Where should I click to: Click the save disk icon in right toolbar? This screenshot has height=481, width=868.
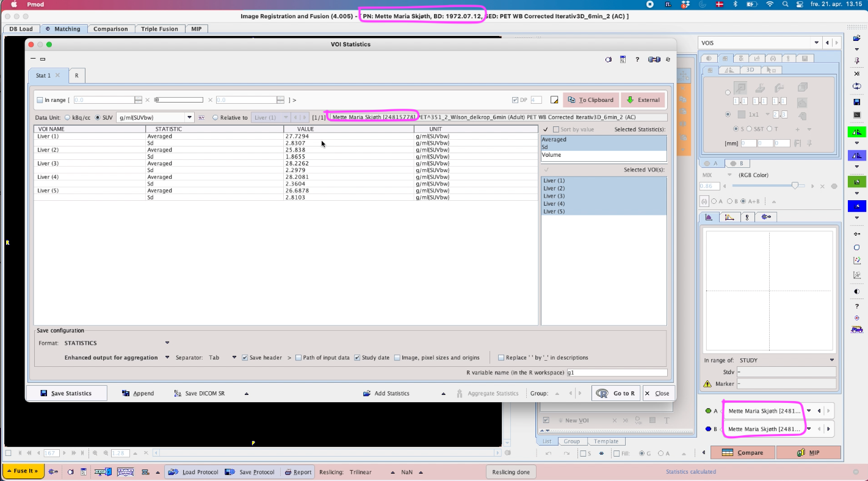[857, 101]
